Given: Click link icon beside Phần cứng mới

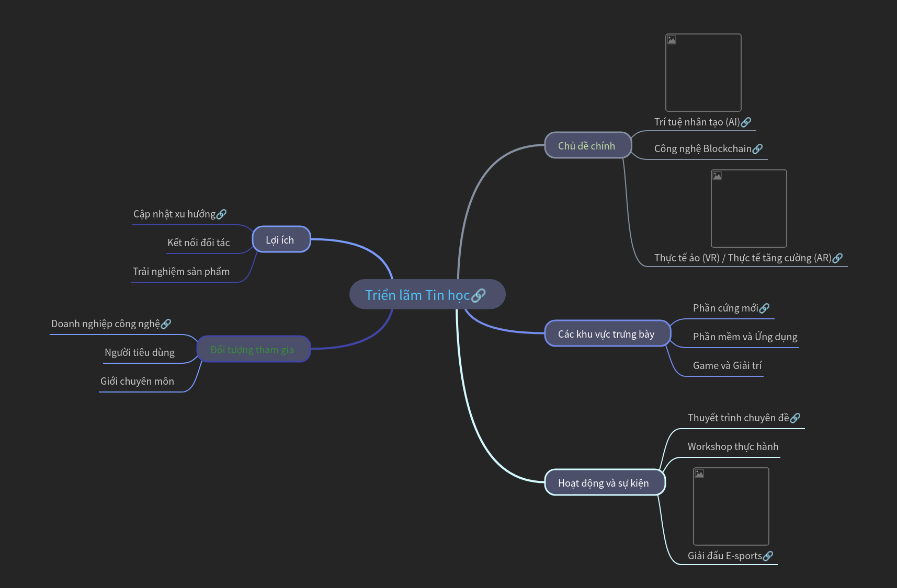Looking at the screenshot, I should coord(764,308).
